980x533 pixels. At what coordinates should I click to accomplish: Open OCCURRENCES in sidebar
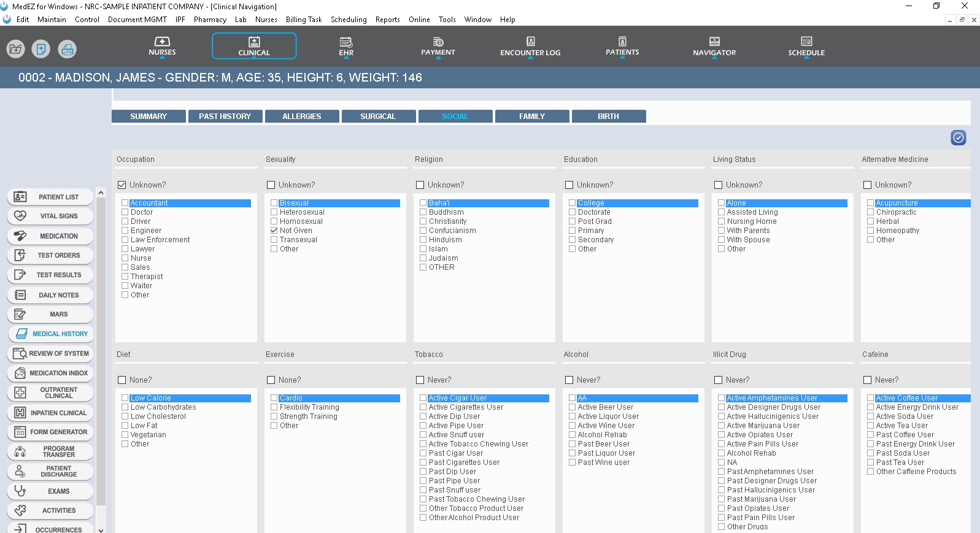50,529
